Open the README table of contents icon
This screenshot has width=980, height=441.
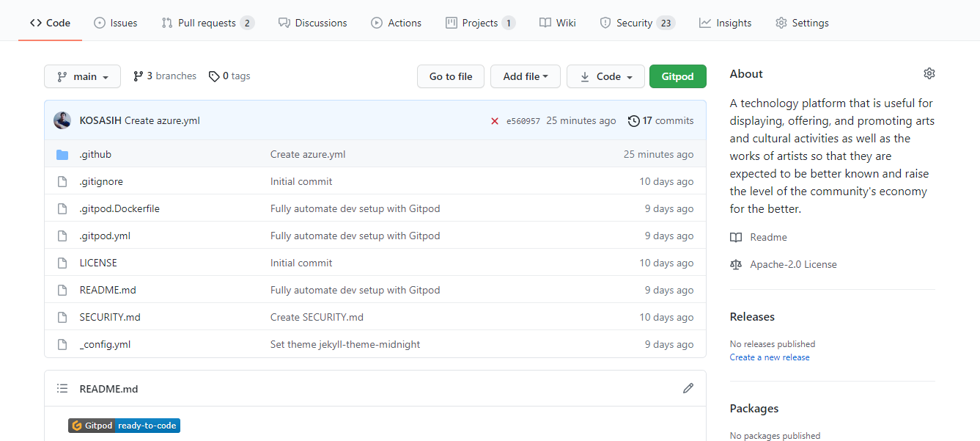tap(63, 389)
